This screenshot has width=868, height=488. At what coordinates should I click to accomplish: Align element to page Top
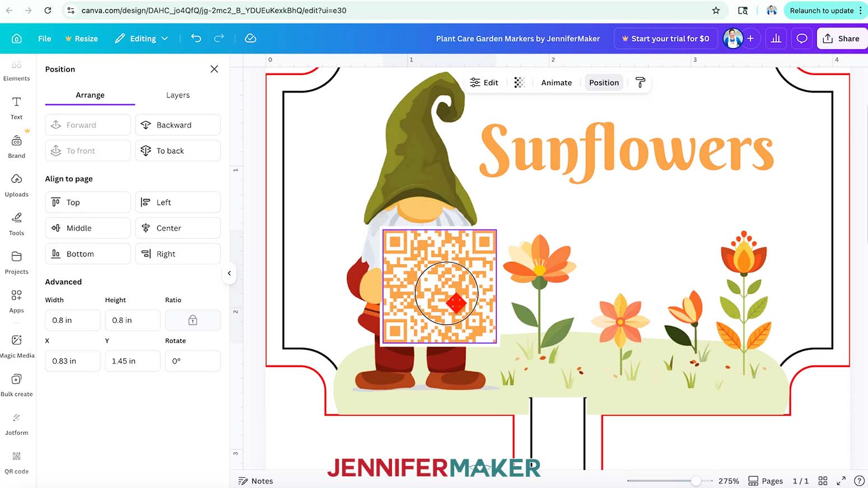pos(88,202)
